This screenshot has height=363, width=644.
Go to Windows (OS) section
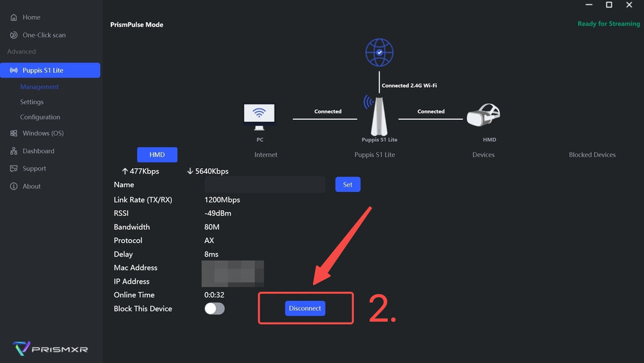[x=43, y=133]
